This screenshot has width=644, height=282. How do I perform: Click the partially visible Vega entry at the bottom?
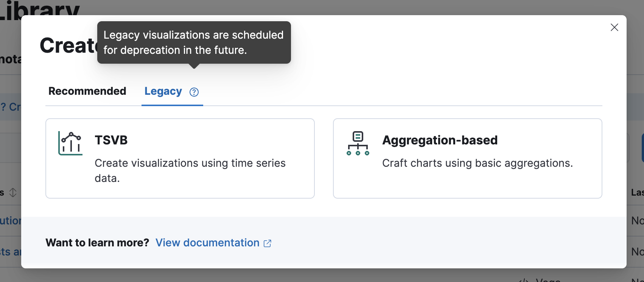pyautogui.click(x=548, y=280)
